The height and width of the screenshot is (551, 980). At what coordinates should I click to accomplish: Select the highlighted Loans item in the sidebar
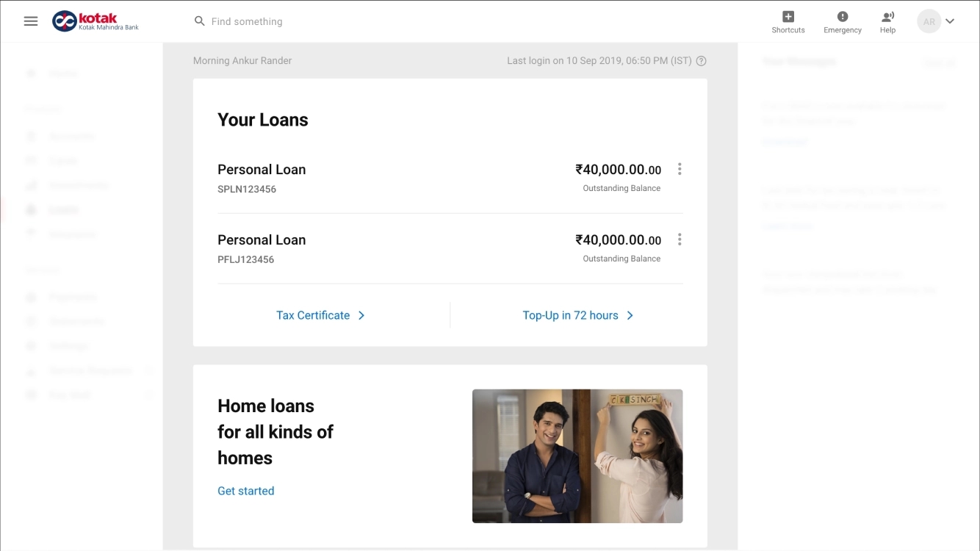click(63, 209)
